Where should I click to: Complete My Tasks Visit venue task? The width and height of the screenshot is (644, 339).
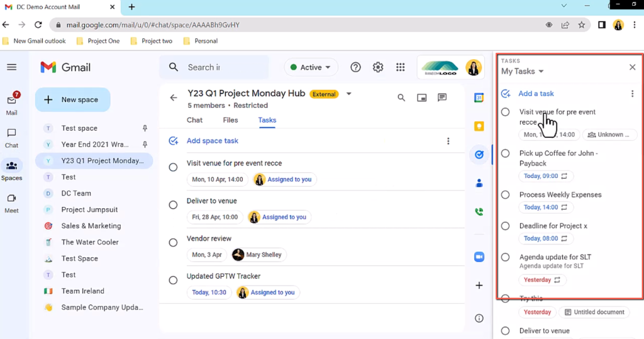[x=505, y=112]
